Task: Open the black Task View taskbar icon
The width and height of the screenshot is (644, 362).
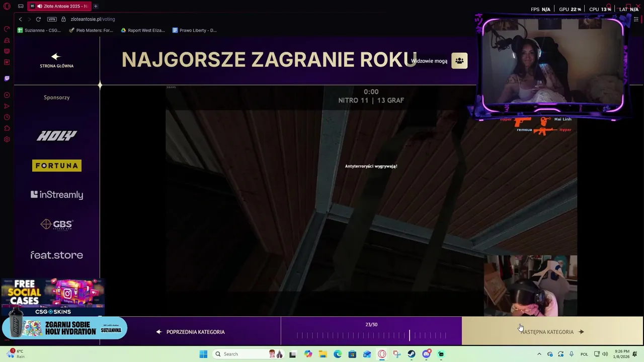Action: (293, 354)
